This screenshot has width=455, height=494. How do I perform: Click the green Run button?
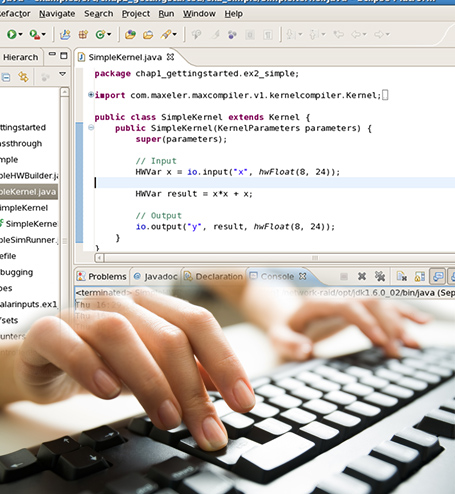[12, 34]
